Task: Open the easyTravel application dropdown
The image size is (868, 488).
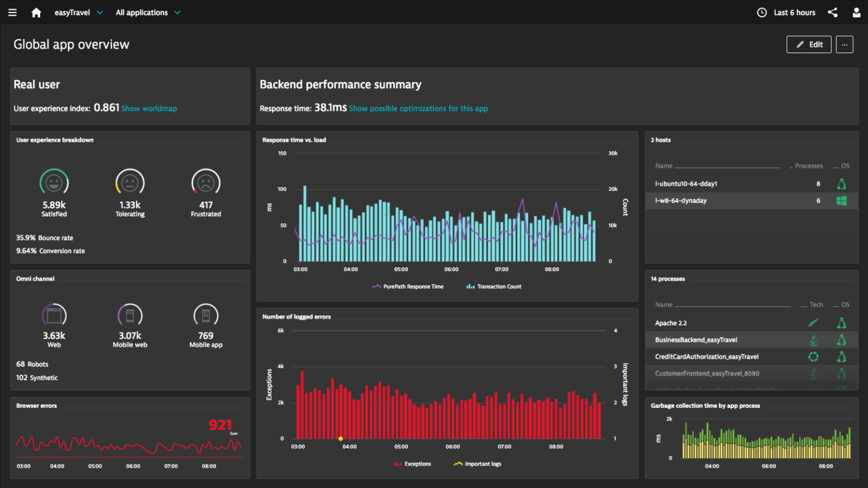Action: coord(79,12)
